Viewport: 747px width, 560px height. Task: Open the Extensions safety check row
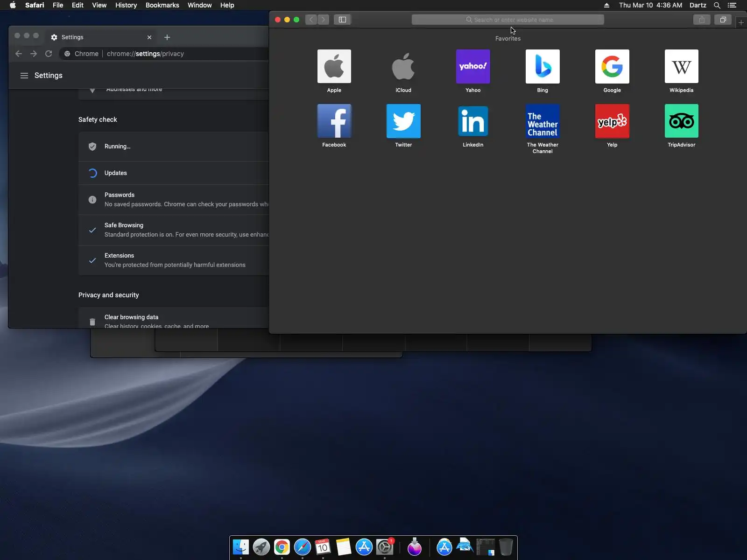174,260
